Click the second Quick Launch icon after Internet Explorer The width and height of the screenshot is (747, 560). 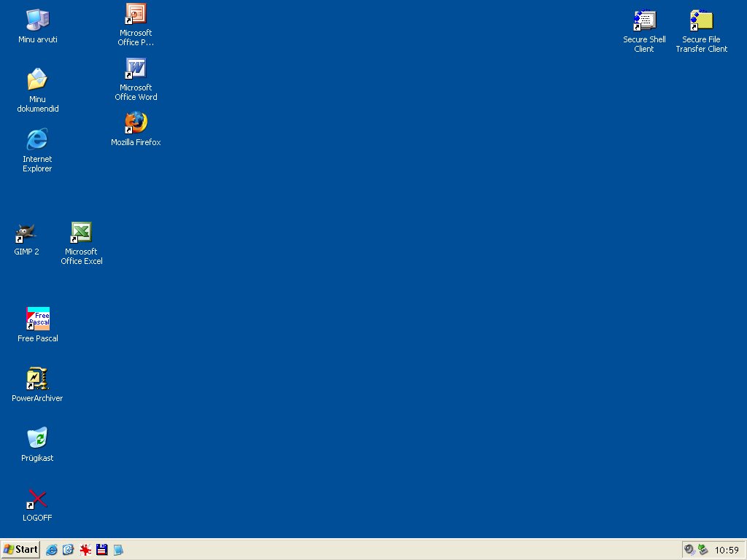[x=68, y=550]
